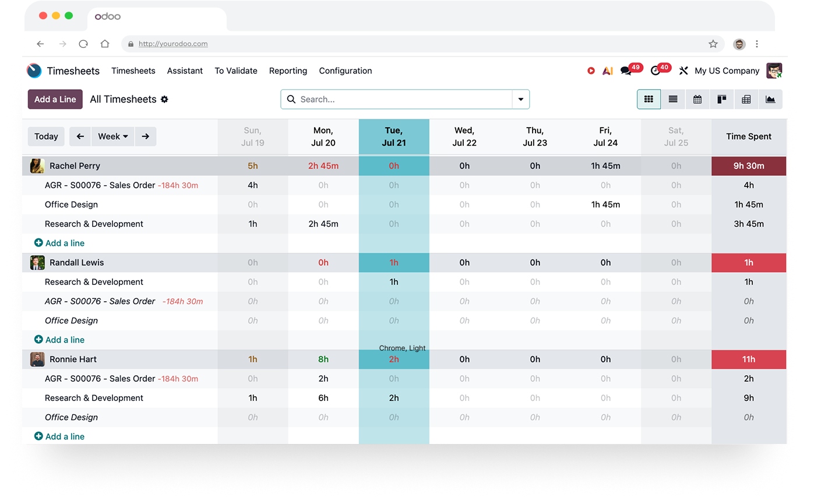Open the graph view icon
Viewport: 821px width, 504px height.
pyautogui.click(x=770, y=99)
